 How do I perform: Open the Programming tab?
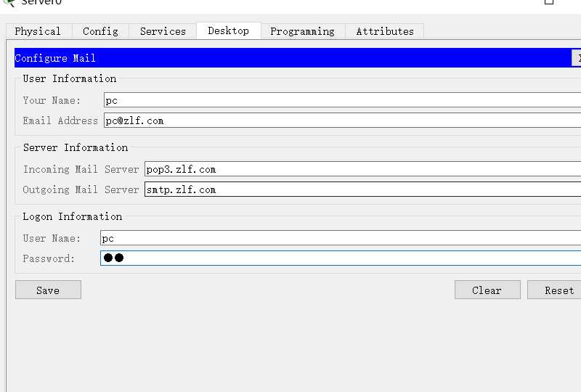303,31
